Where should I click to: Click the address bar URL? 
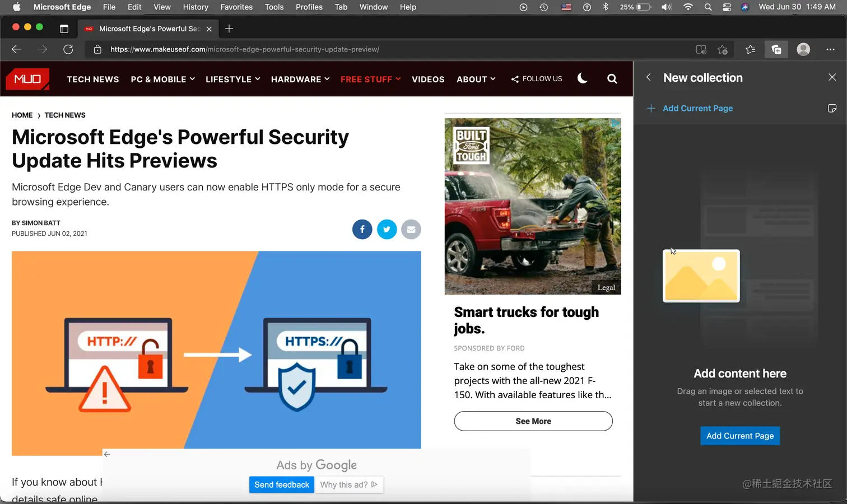pyautogui.click(x=245, y=49)
